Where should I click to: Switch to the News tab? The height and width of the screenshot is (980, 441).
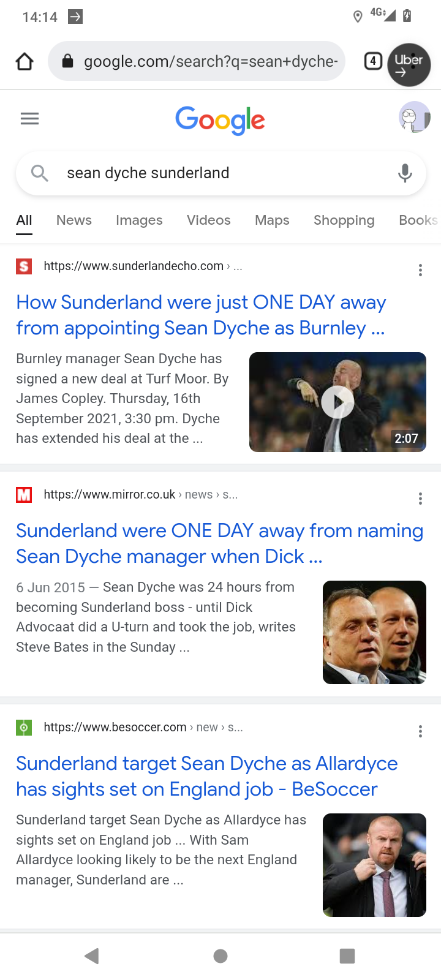click(x=74, y=221)
